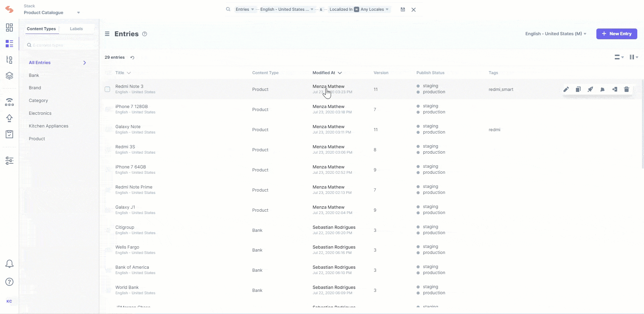Open the Redmi Note Prime entry
644x314 pixels.
point(134,187)
